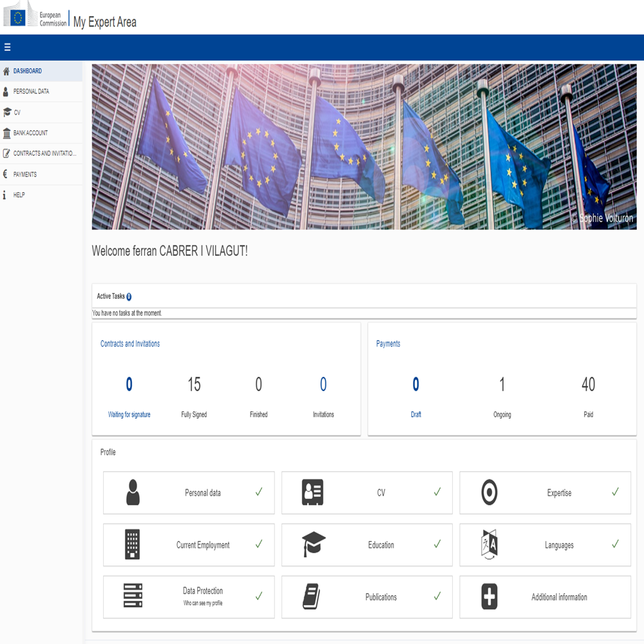Screen dimensions: 644x644
Task: Click the Payments euro icon in sidebar
Action: 6,175
